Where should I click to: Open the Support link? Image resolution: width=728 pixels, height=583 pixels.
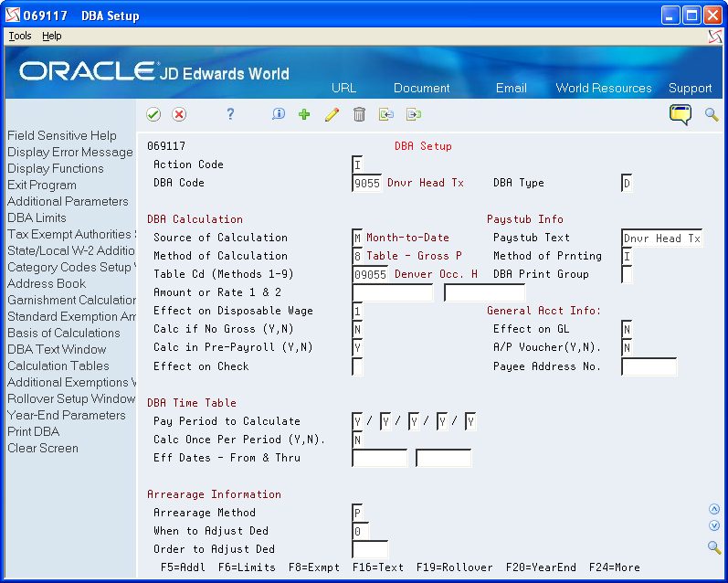(x=690, y=89)
